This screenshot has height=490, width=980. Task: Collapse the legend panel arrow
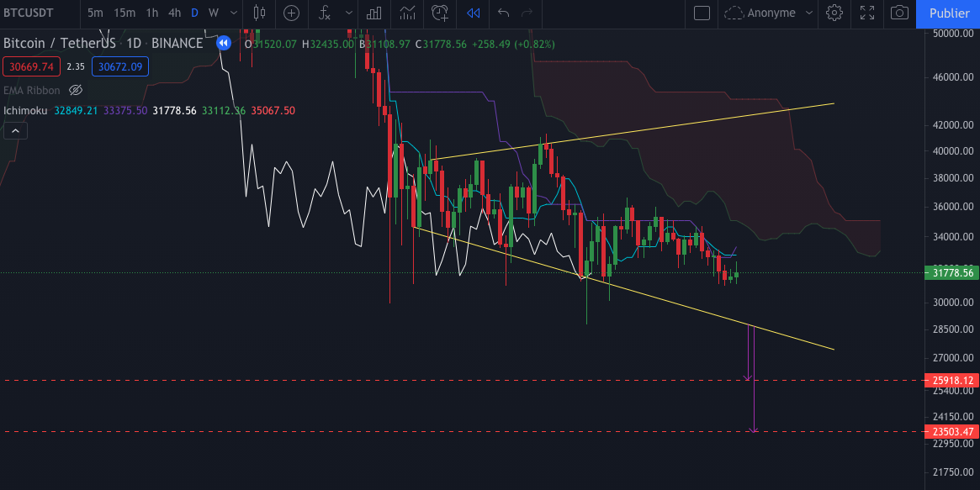pos(14,130)
